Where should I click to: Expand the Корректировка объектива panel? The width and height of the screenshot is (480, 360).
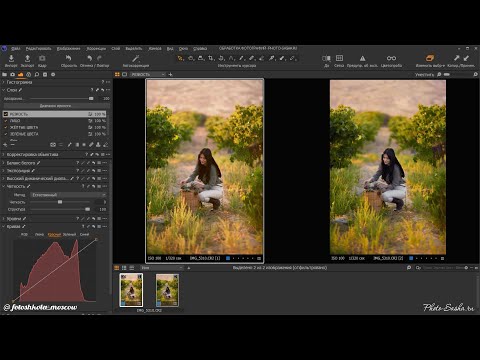click(4, 155)
